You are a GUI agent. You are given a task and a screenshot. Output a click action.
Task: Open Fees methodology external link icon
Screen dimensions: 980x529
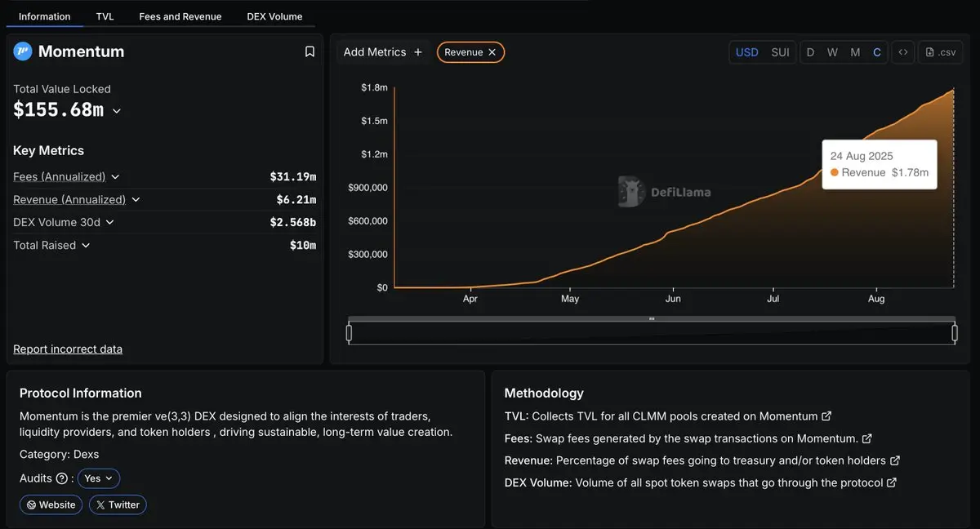(x=867, y=438)
